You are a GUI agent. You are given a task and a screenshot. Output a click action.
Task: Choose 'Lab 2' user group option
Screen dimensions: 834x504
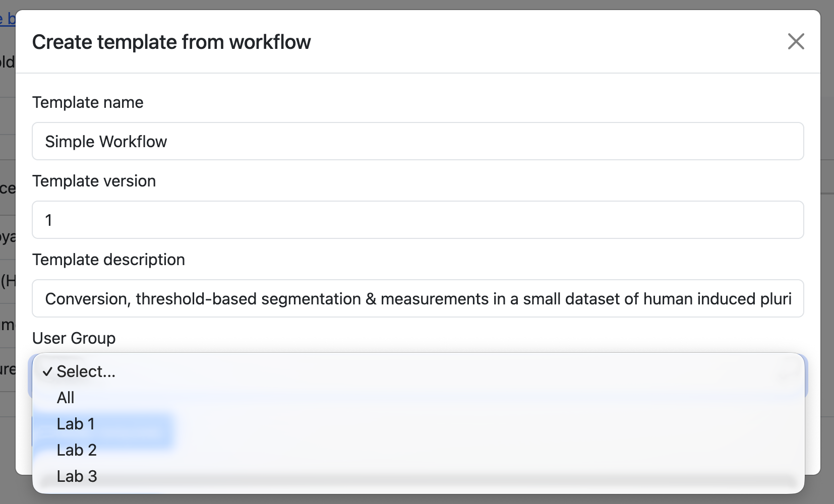(77, 450)
